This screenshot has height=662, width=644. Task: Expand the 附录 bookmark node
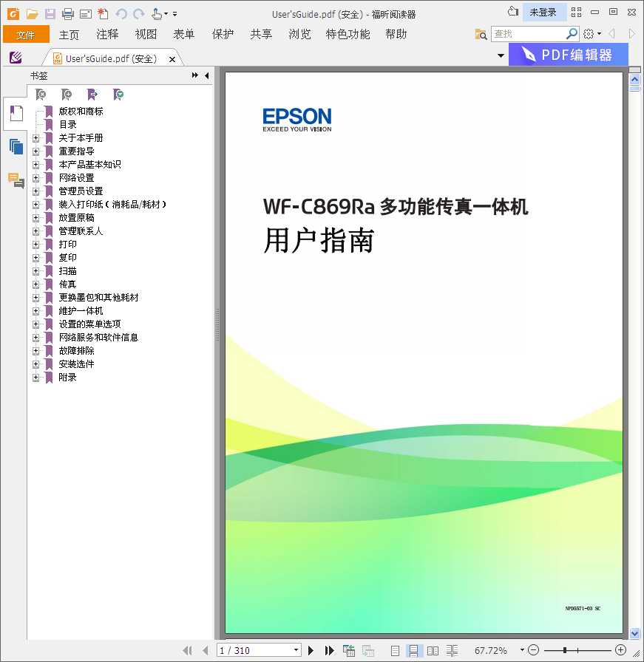pyautogui.click(x=36, y=378)
